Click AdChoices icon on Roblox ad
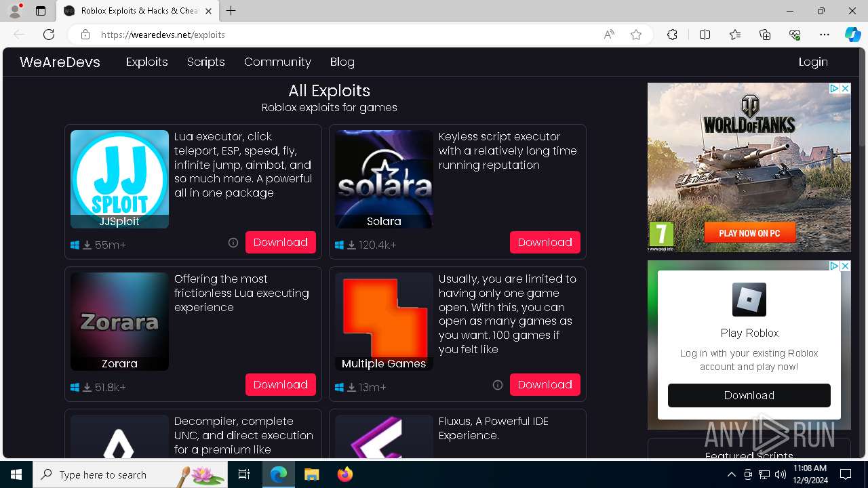The image size is (868, 488). 835,266
